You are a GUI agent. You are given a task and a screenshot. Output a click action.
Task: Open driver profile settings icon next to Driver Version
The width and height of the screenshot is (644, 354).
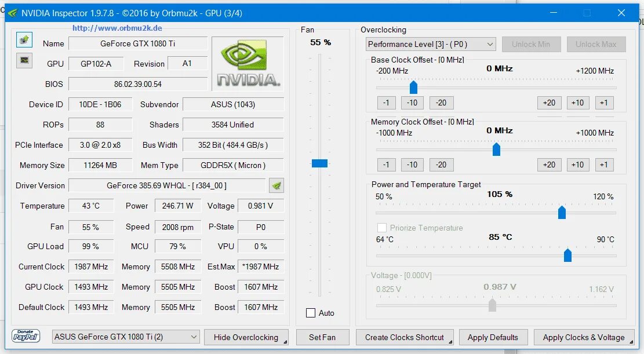point(276,185)
